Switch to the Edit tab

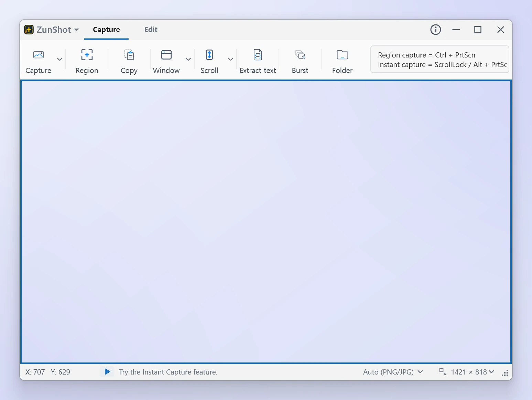[x=151, y=30]
